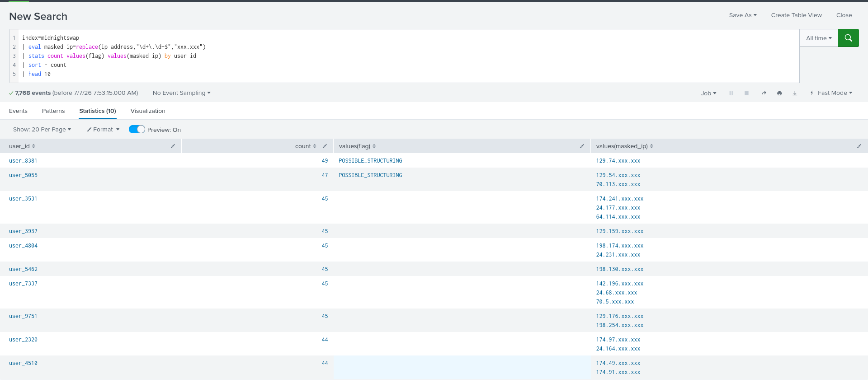Viewport: 868px width, 388px height.
Task: Click masked IP 174.241.xxx.xxx
Action: pyautogui.click(x=619, y=199)
